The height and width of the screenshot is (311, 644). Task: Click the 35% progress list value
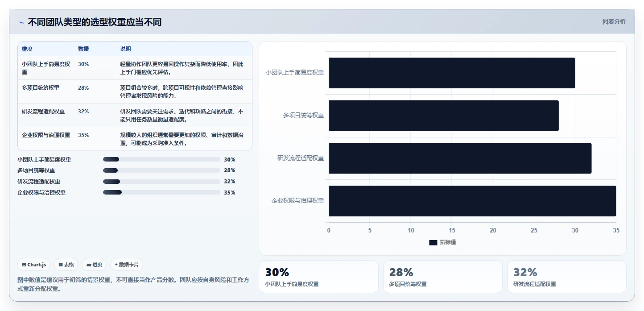(230, 193)
